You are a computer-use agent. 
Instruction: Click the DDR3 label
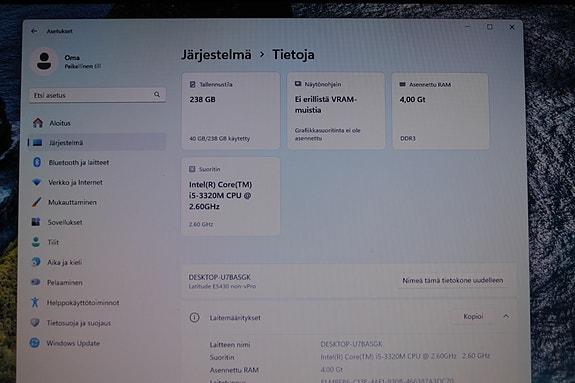pyautogui.click(x=408, y=138)
